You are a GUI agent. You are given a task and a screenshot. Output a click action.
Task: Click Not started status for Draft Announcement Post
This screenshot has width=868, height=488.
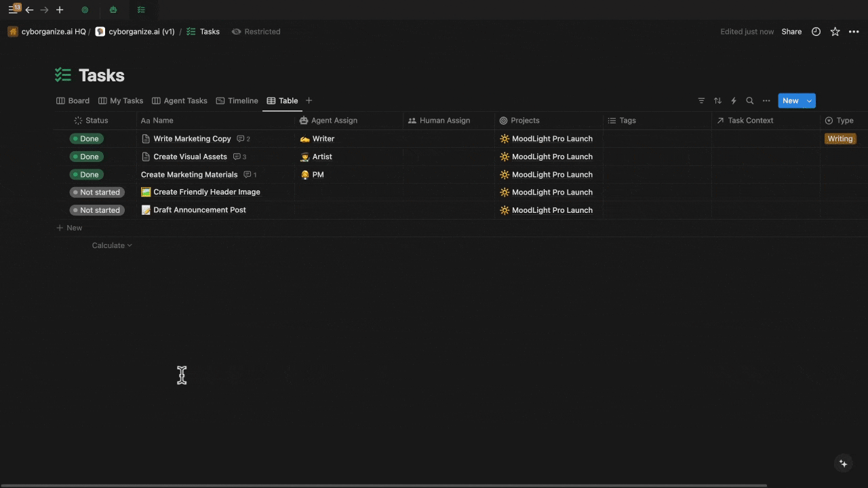point(96,210)
